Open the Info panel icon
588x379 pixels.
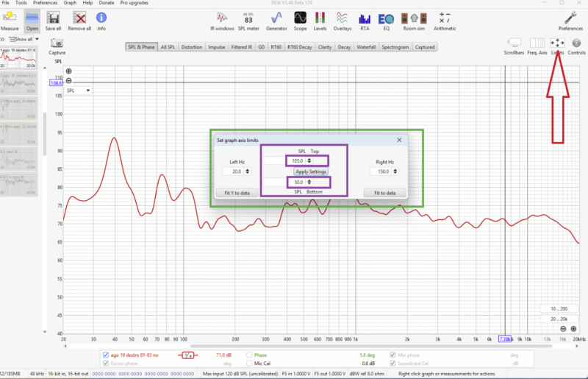101,21
